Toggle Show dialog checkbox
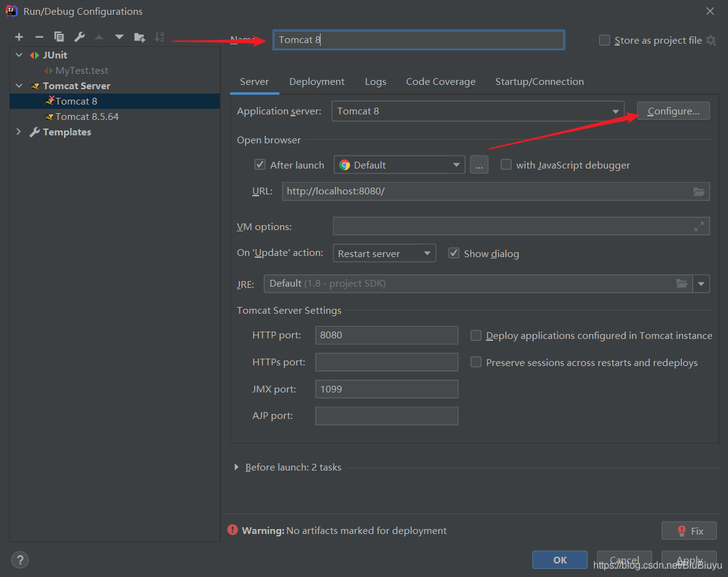The width and height of the screenshot is (728, 577). pos(454,253)
